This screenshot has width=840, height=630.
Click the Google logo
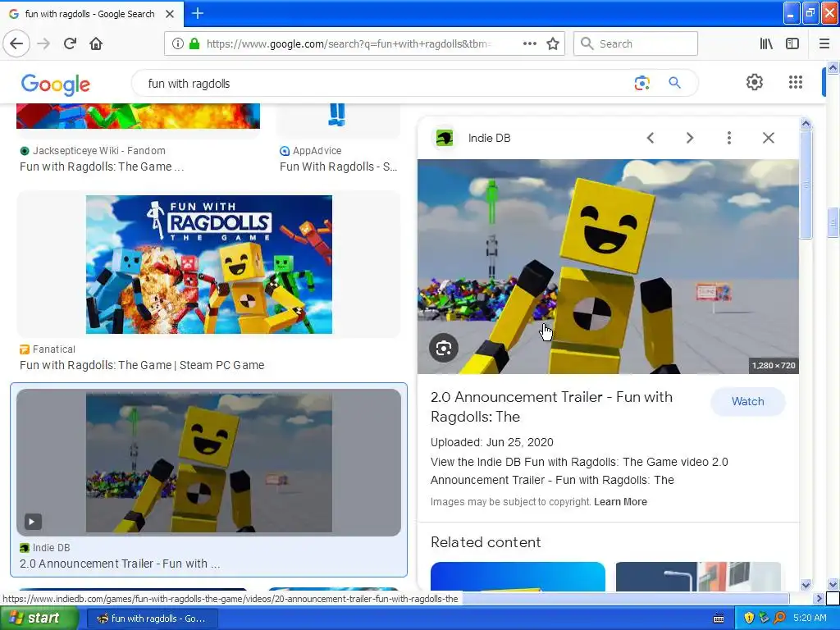pyautogui.click(x=56, y=84)
